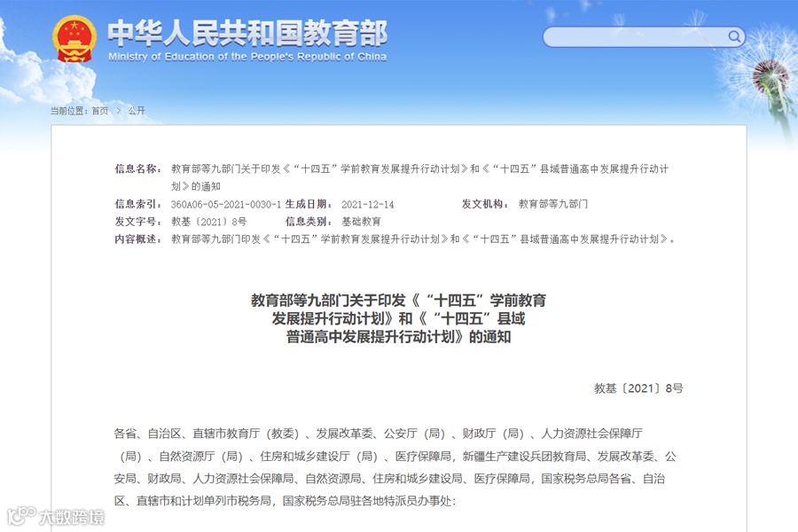Click the English ministry name subtitle
This screenshot has width=798, height=532.
click(x=247, y=57)
